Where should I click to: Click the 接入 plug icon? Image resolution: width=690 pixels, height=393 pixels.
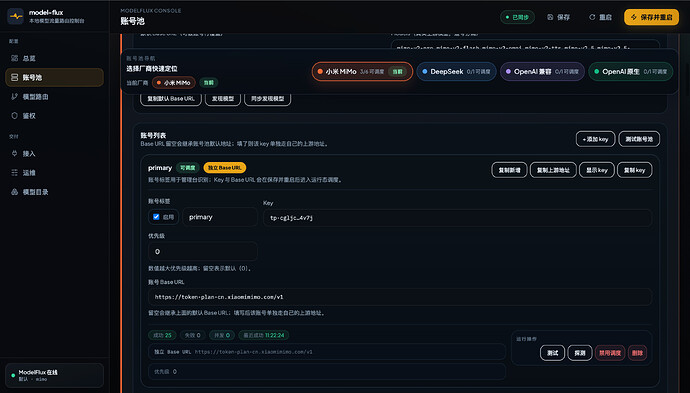click(15, 154)
